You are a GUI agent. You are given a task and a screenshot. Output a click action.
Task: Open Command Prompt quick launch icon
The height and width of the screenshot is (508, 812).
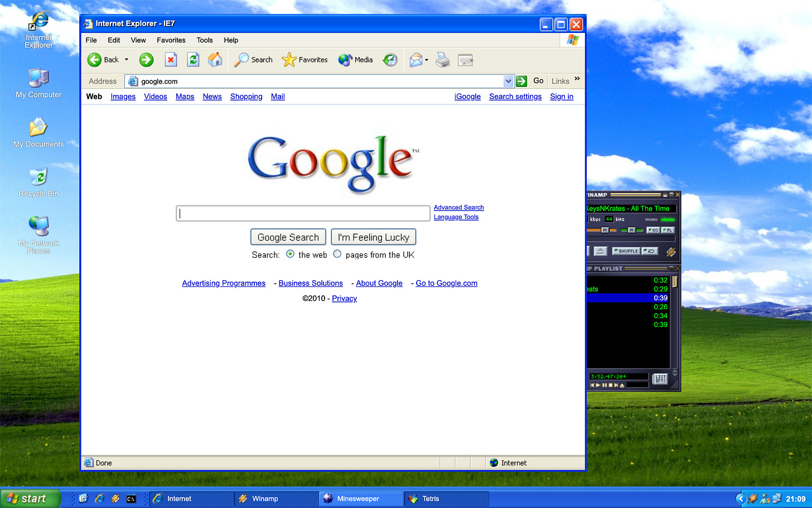[x=131, y=499]
